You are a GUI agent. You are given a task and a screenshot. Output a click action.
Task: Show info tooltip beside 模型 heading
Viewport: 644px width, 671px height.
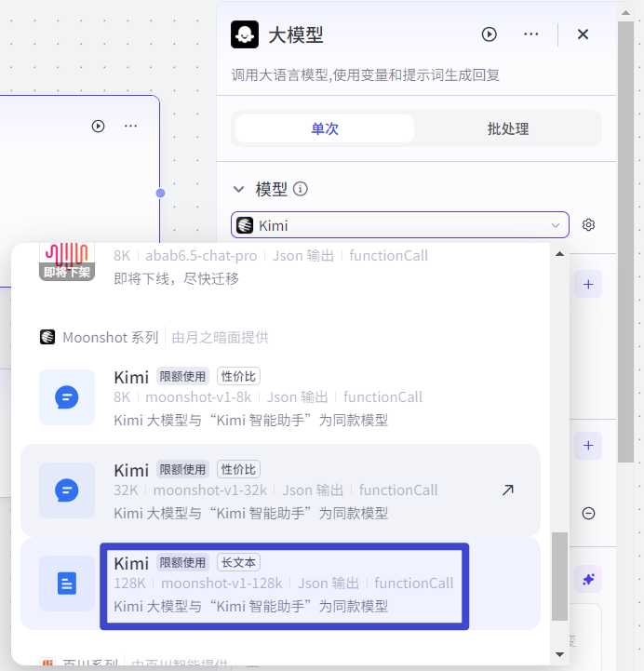[x=301, y=189]
